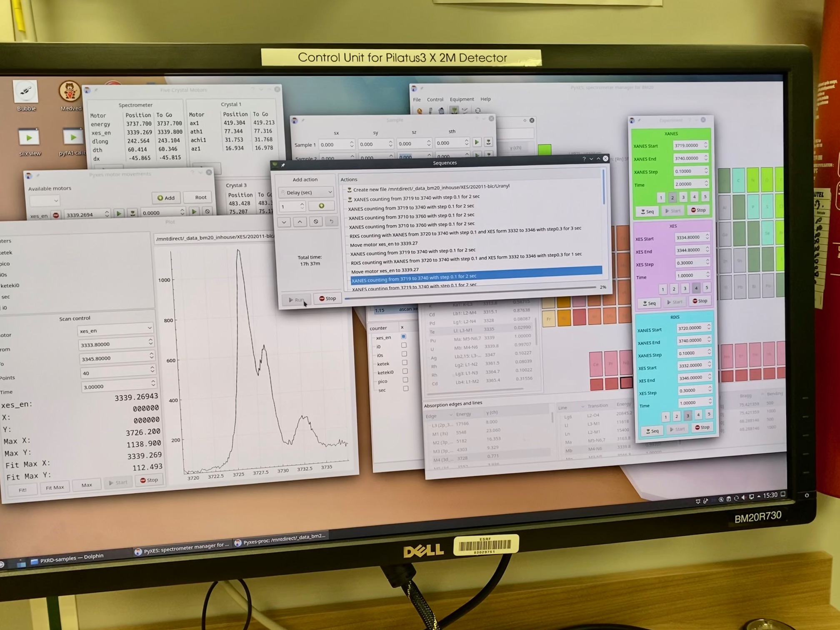The width and height of the screenshot is (840, 630).
Task: Click move action up arrow icon
Action: [x=300, y=222]
